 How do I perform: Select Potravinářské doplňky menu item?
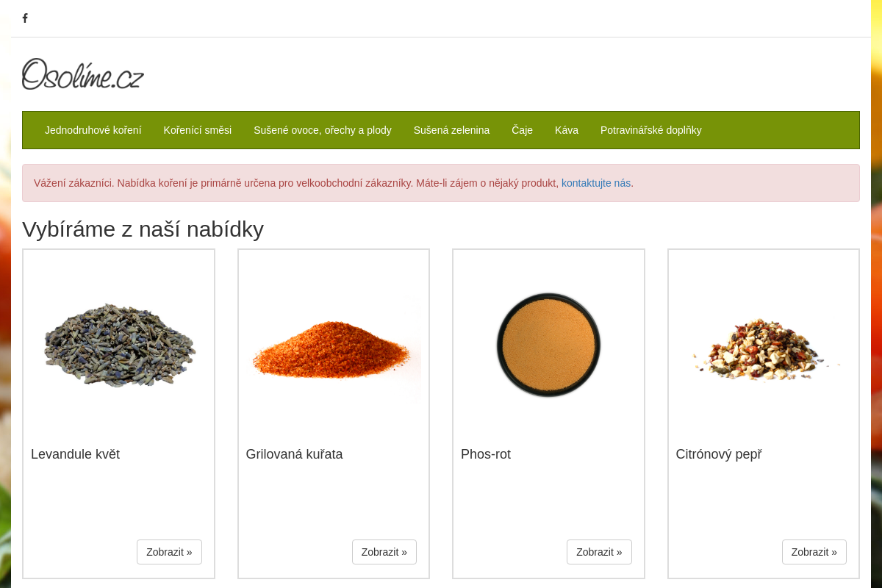pyautogui.click(x=651, y=130)
